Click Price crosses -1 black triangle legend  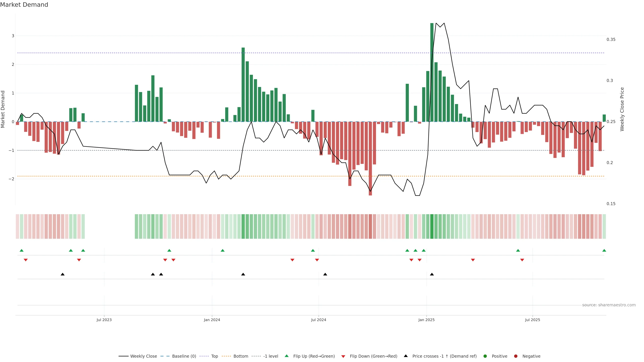coord(406,356)
